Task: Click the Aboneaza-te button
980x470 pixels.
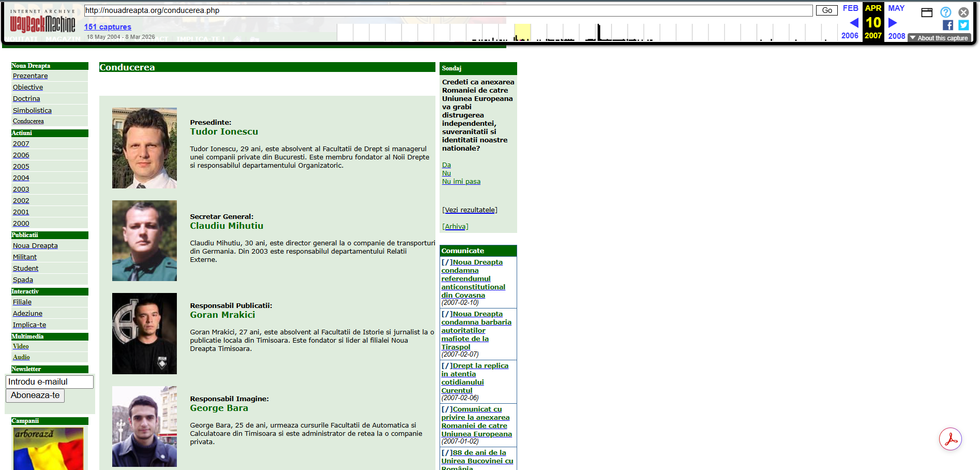Action: [x=35, y=395]
